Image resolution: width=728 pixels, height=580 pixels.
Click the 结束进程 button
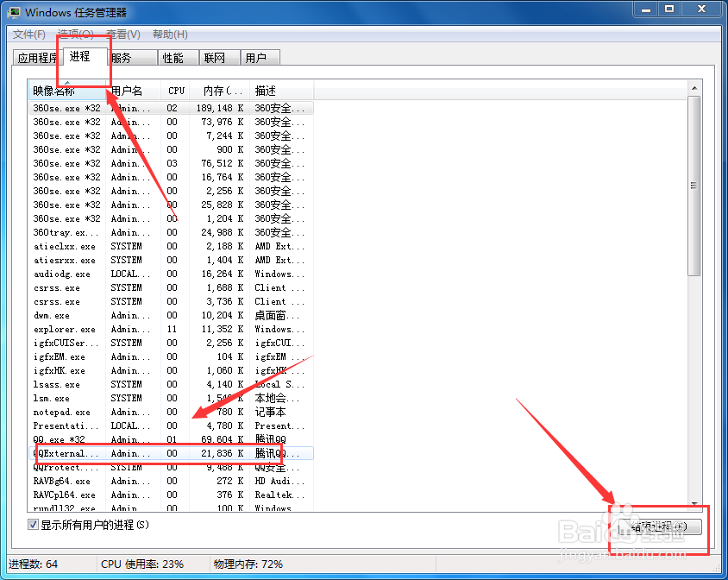tap(659, 526)
